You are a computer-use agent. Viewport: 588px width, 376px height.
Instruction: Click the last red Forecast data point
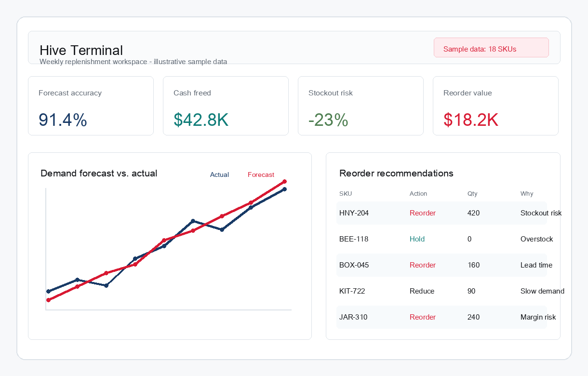coord(284,182)
